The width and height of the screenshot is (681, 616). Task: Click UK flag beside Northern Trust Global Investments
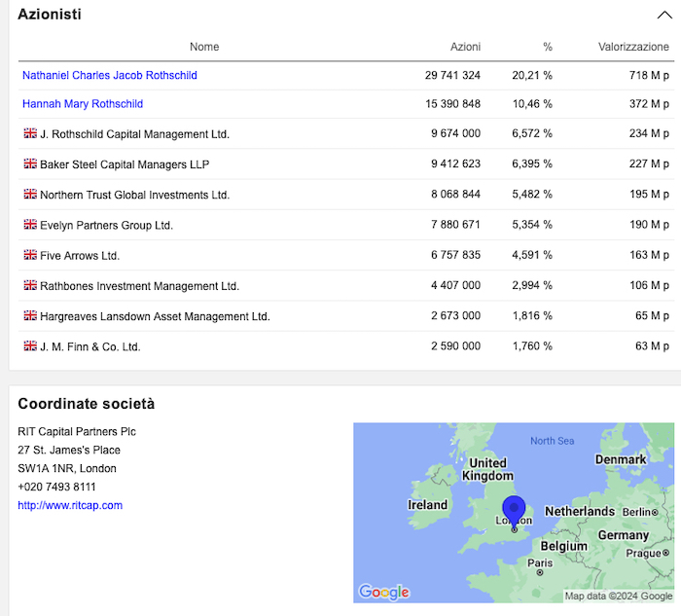coord(30,195)
